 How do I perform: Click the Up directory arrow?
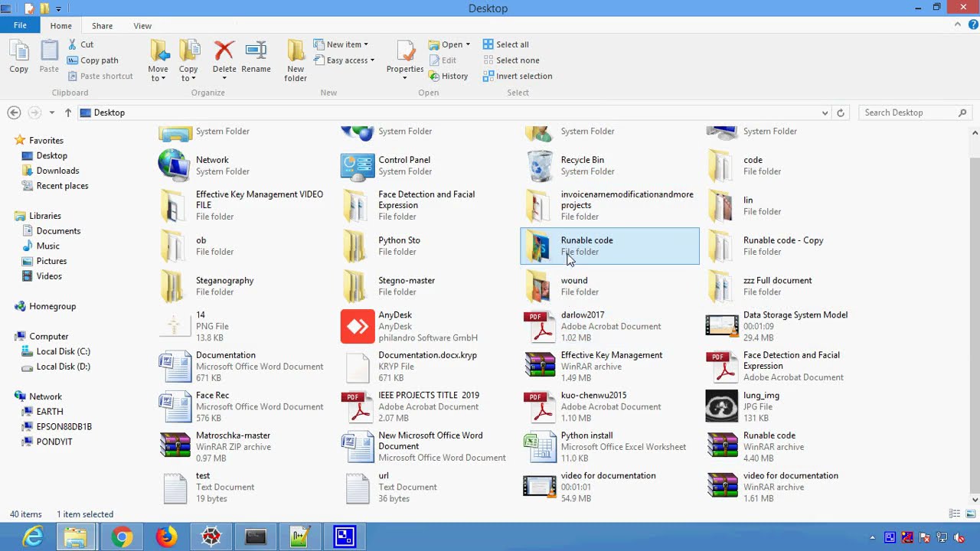(68, 112)
